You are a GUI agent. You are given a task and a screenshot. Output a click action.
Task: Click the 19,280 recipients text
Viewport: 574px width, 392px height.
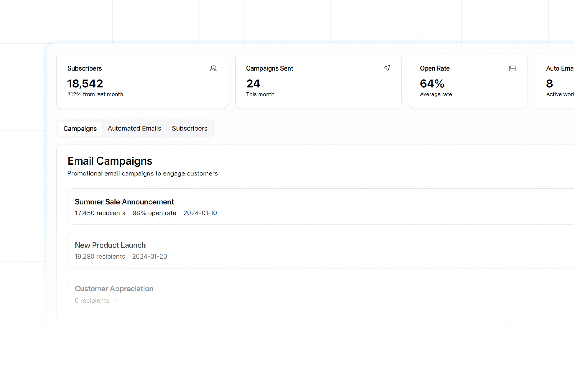click(100, 256)
